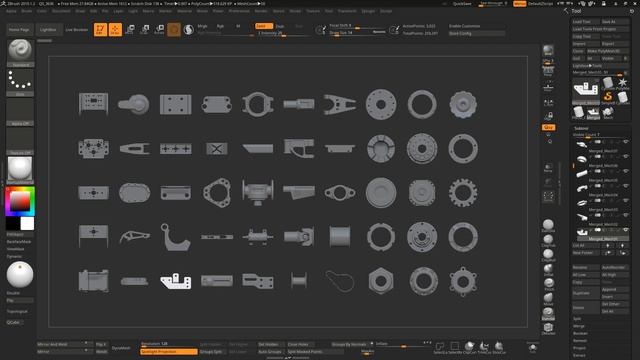The height and width of the screenshot is (360, 640).
Task: Select the ClipCurve brush icon
Action: 469,347
